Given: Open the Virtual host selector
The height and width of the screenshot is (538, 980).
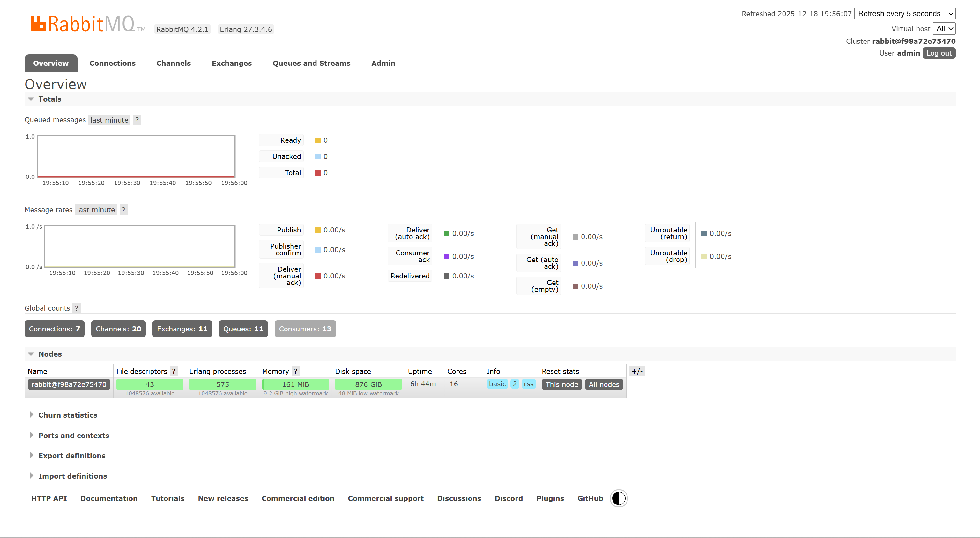Looking at the screenshot, I should (x=944, y=28).
